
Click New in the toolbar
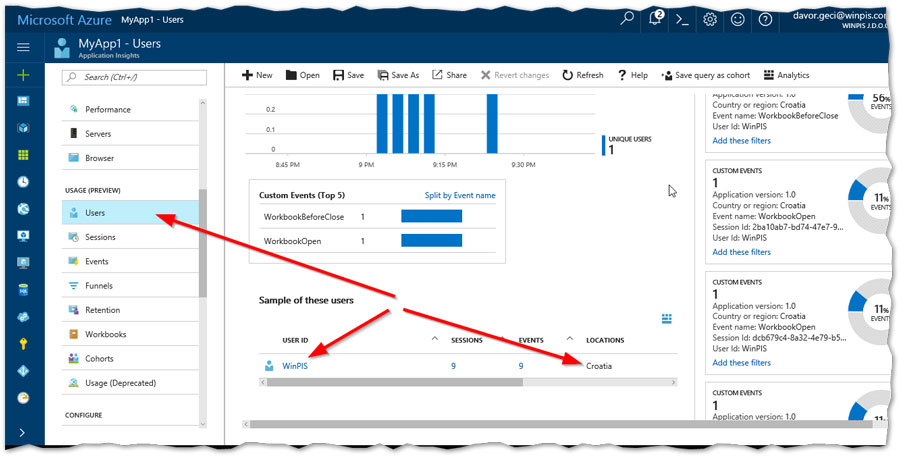tap(257, 75)
